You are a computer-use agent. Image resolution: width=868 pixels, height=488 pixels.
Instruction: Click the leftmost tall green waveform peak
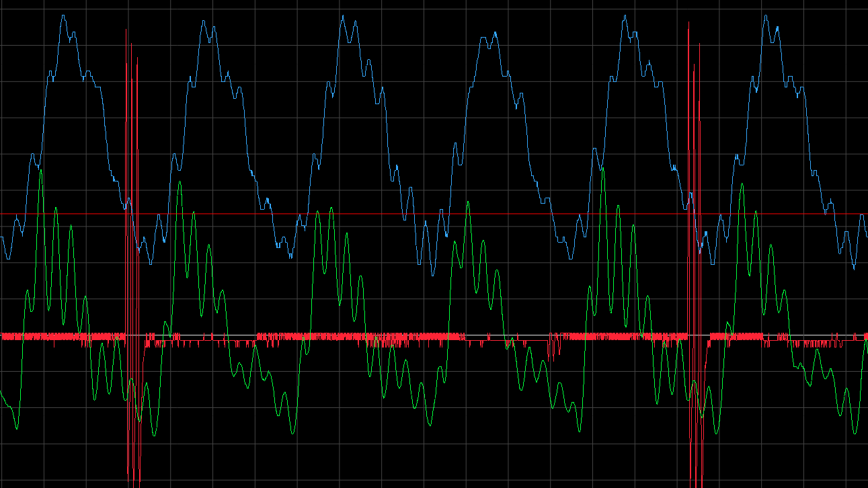(x=42, y=171)
